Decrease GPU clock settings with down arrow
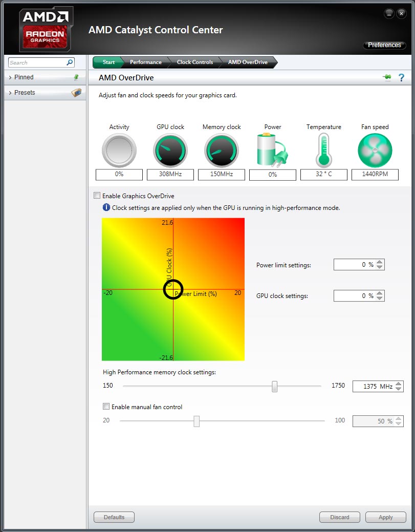 pyautogui.click(x=379, y=298)
